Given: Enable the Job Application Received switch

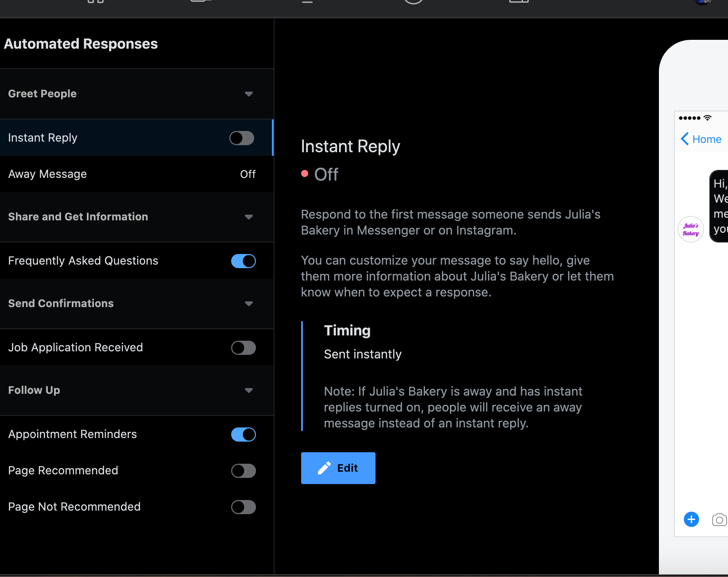Looking at the screenshot, I should [x=244, y=348].
